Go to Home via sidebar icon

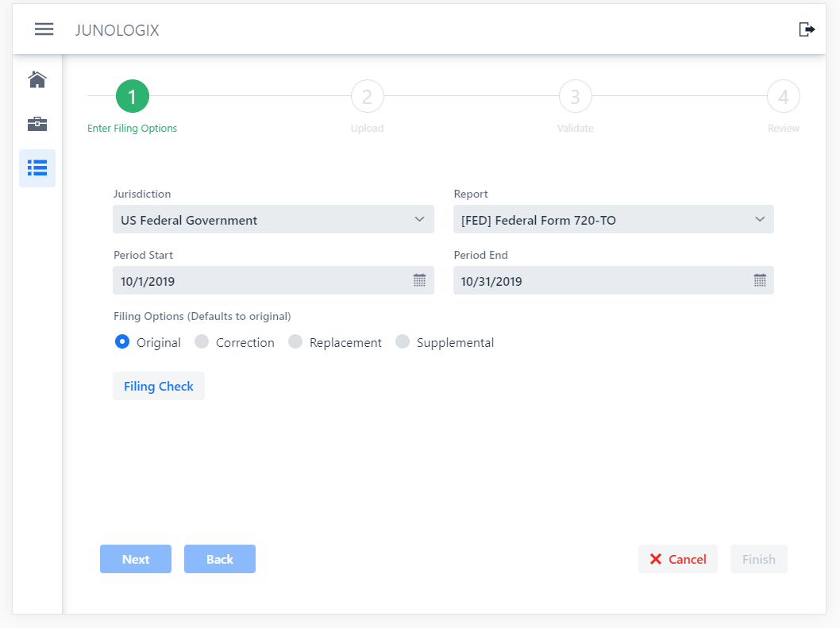37,79
